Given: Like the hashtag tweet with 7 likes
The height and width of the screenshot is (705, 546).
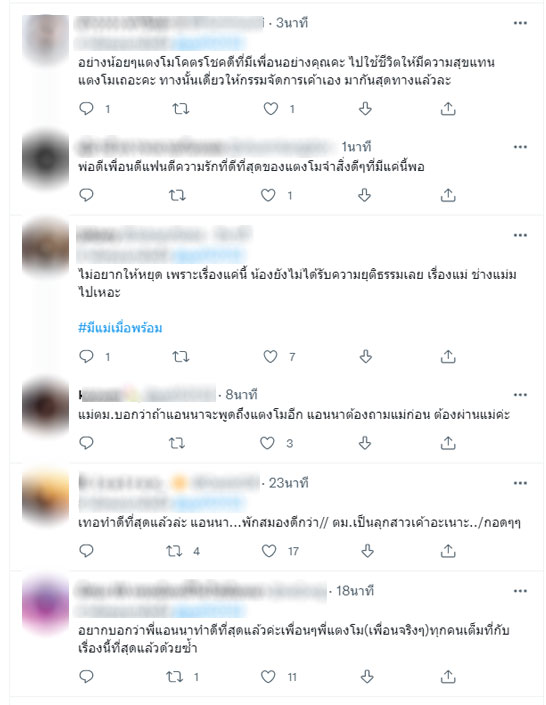Looking at the screenshot, I should (x=270, y=357).
